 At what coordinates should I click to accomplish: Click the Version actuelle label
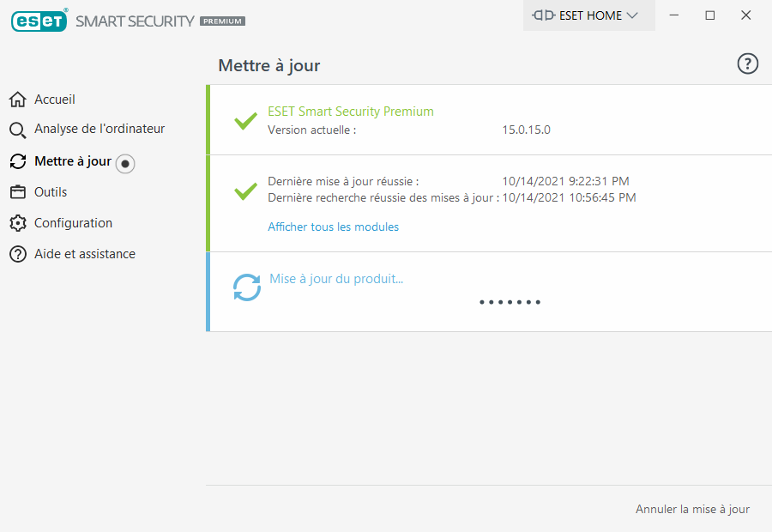[311, 130]
